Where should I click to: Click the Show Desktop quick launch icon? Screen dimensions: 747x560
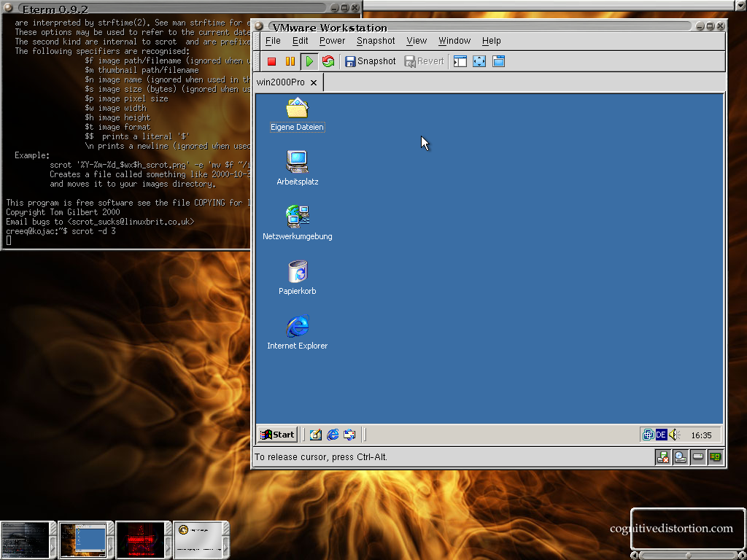coord(315,435)
